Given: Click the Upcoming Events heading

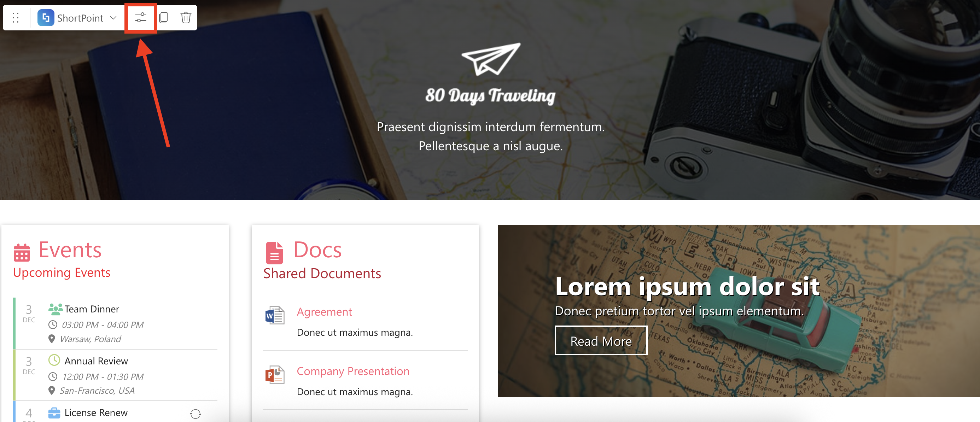Looking at the screenshot, I should click(62, 272).
